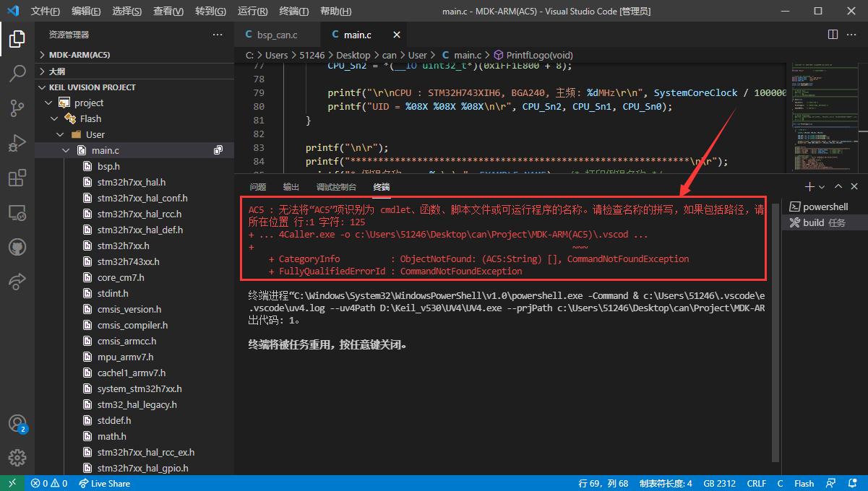Screen dimensions: 868x491
Task: Click the split editor right icon
Action: pos(833,34)
